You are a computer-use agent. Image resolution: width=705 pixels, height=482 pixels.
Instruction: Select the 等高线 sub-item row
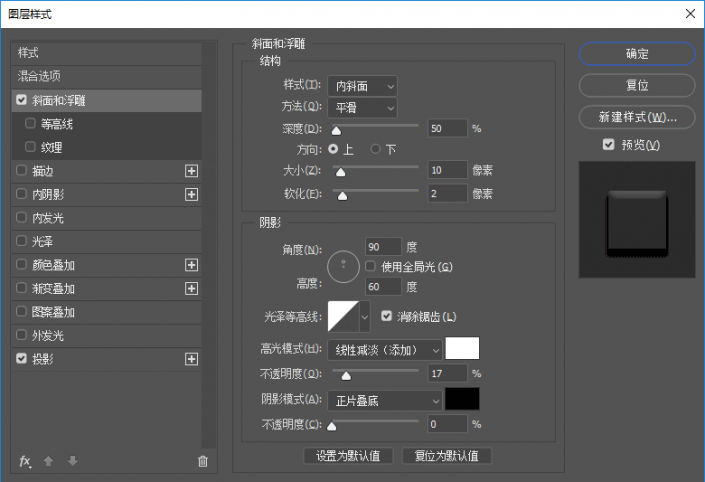107,124
